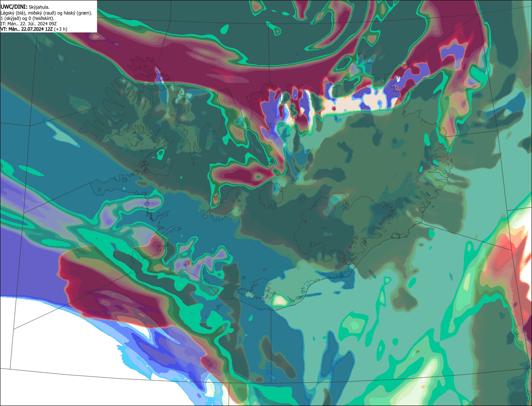The width and height of the screenshot is (532, 406).
Task: Click the "VT: Mán.. 22.07.2024 12Z" valid time
Action: pyautogui.click(x=26, y=29)
